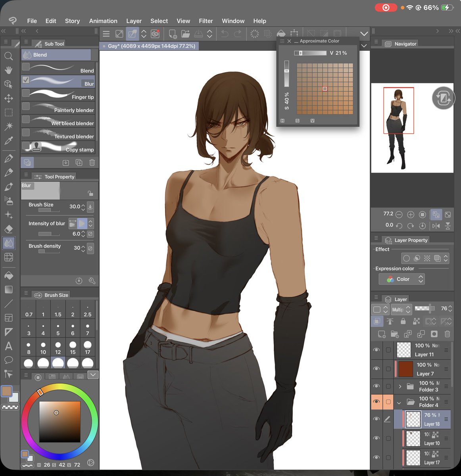Image resolution: width=461 pixels, height=476 pixels.
Task: Click the Navigator canvas thumbnail
Action: (x=412, y=128)
